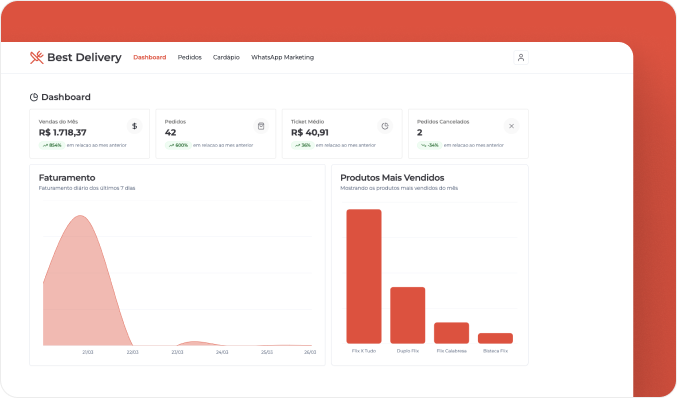Screen dimensions: 677x398
Task: Click the X icon in Pedidos Cancelados
Action: (x=511, y=126)
